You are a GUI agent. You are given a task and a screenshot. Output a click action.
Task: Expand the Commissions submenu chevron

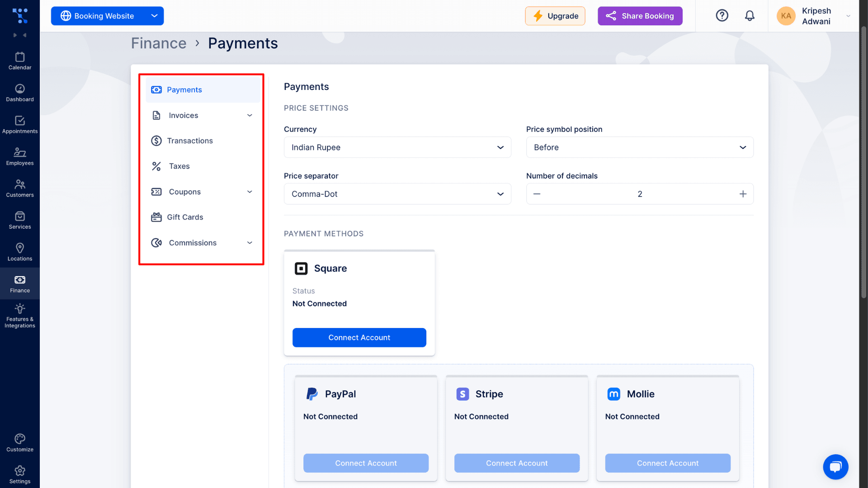250,243
